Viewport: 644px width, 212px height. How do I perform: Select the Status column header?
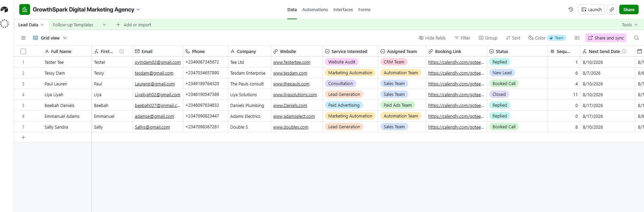tap(517, 51)
